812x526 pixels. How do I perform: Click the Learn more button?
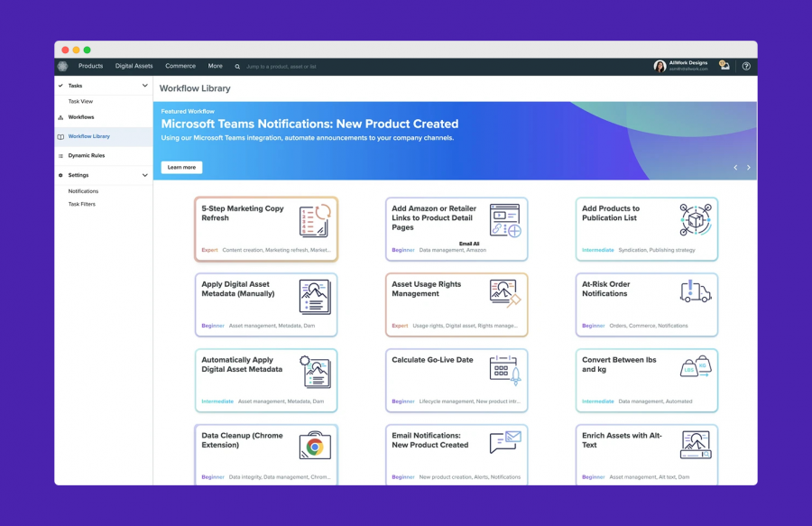181,167
